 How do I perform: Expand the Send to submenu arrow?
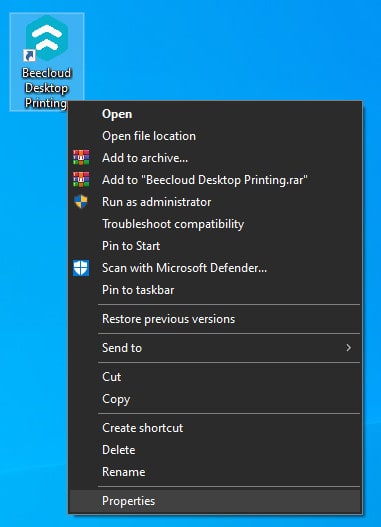348,348
